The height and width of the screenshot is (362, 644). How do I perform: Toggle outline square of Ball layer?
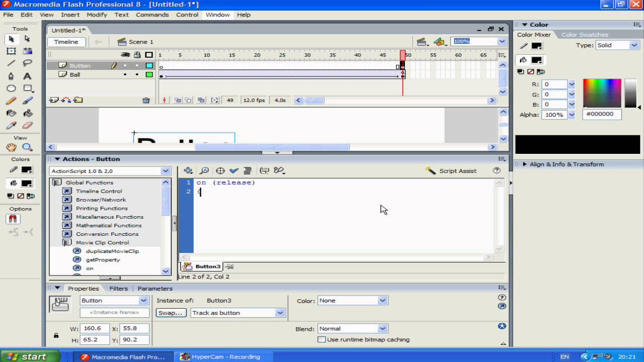[149, 74]
